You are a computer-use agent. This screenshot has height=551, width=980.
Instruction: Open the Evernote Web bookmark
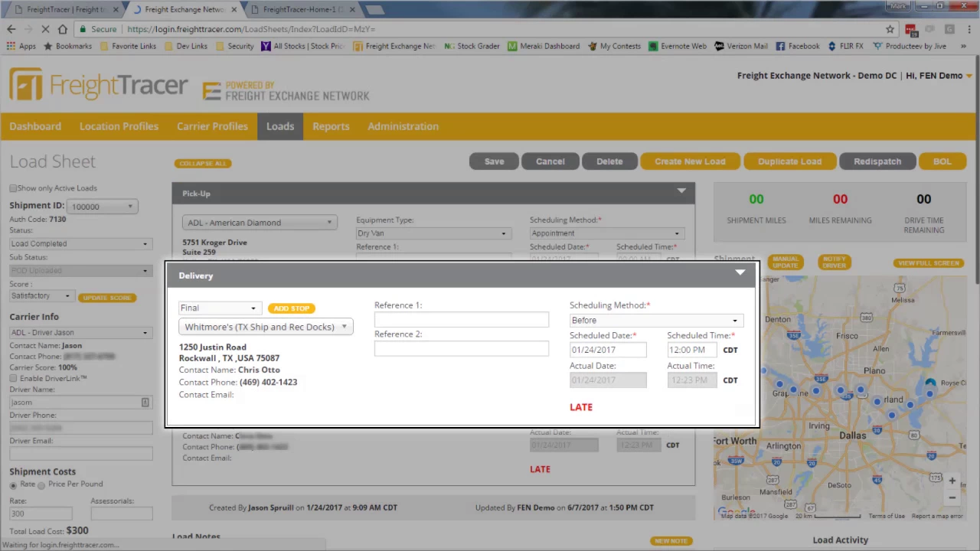click(678, 46)
